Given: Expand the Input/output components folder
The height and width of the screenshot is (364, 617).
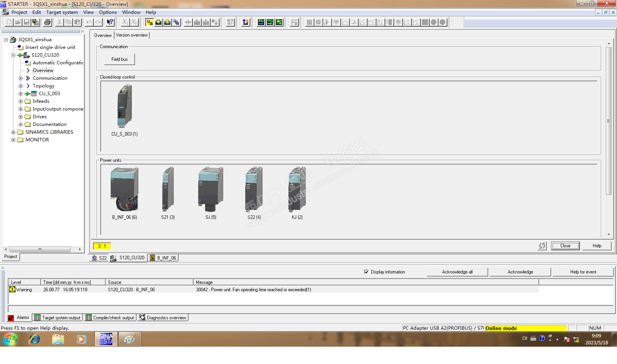Looking at the screenshot, I should pyautogui.click(x=21, y=109).
